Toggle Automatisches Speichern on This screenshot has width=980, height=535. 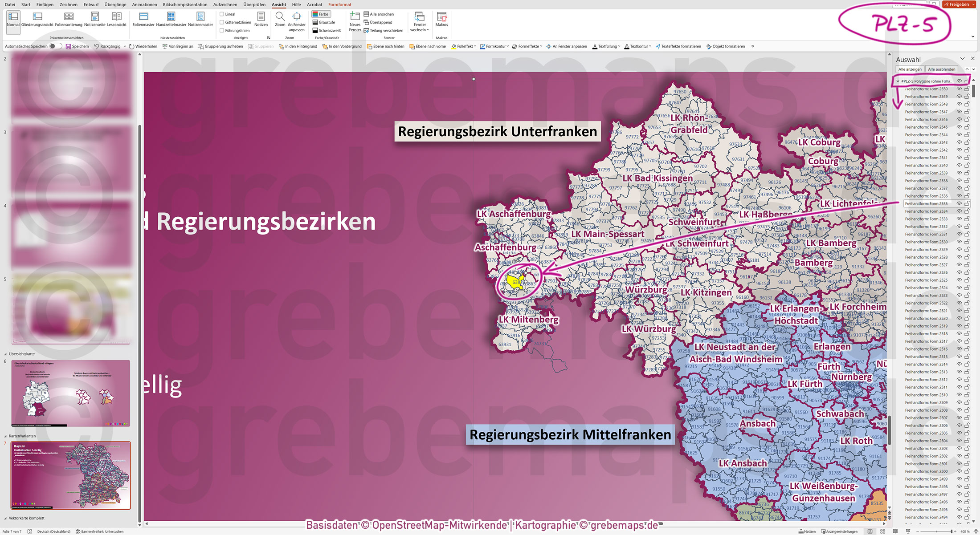pos(55,46)
